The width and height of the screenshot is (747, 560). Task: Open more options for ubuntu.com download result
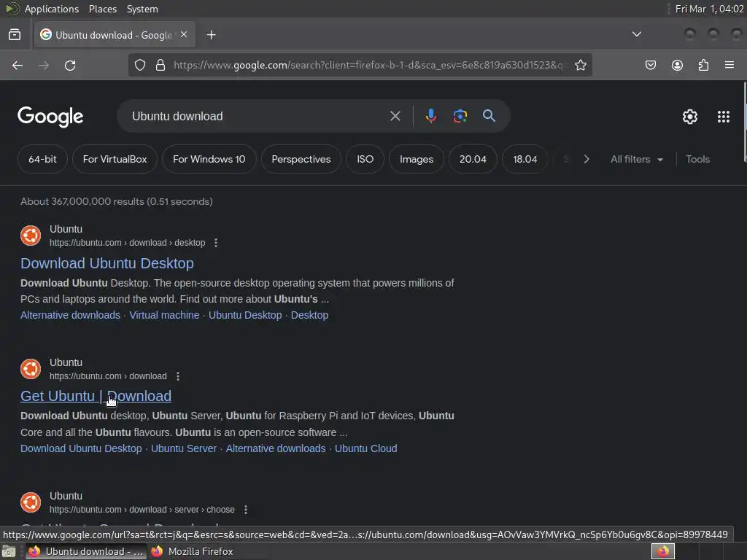coord(178,376)
